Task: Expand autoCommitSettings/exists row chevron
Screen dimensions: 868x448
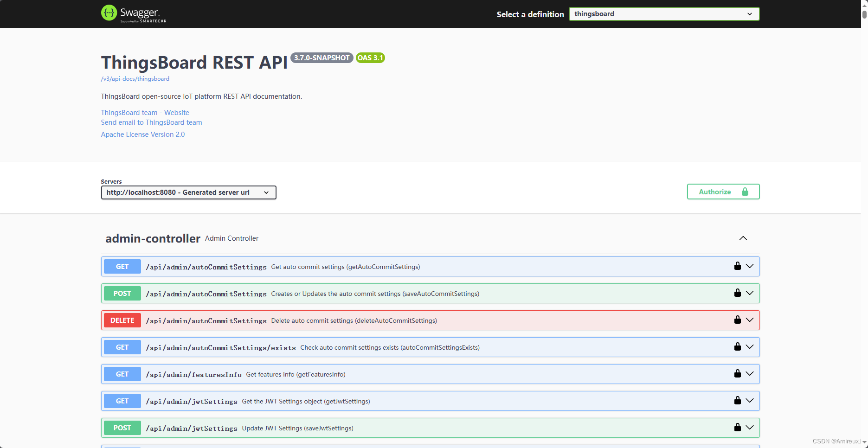Action: (x=750, y=347)
